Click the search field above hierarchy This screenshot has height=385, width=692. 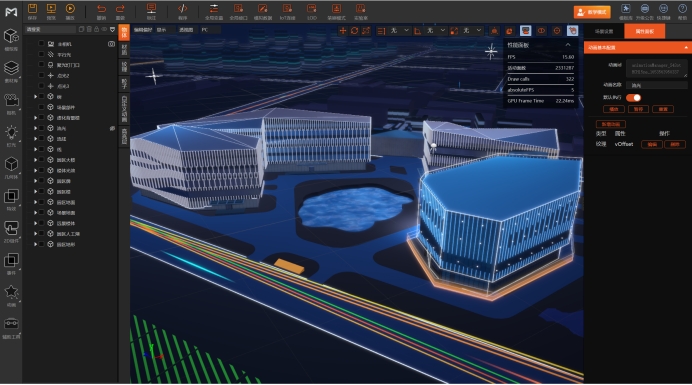(x=50, y=30)
